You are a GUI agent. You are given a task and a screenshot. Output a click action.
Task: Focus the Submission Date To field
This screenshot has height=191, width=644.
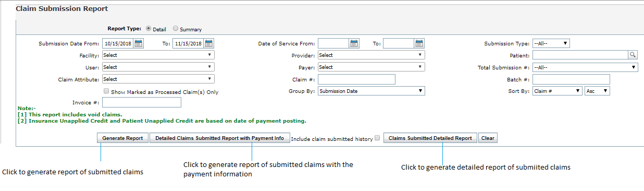tap(188, 43)
